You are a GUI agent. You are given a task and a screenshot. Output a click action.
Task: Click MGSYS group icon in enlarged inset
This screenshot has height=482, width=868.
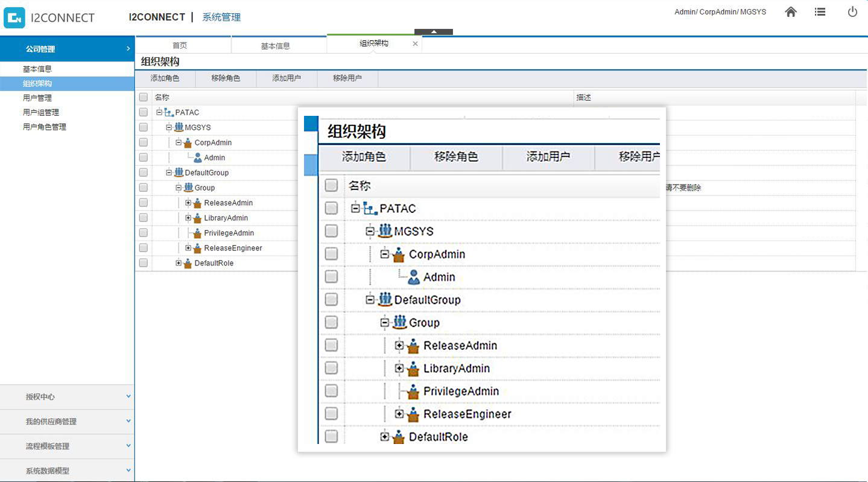[x=385, y=231]
